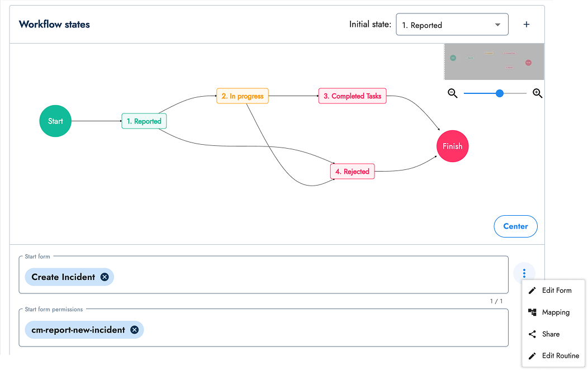Select the Start node

click(55, 121)
